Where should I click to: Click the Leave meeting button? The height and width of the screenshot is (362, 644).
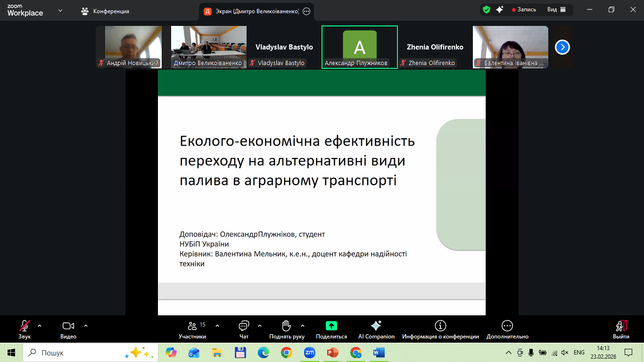621,329
